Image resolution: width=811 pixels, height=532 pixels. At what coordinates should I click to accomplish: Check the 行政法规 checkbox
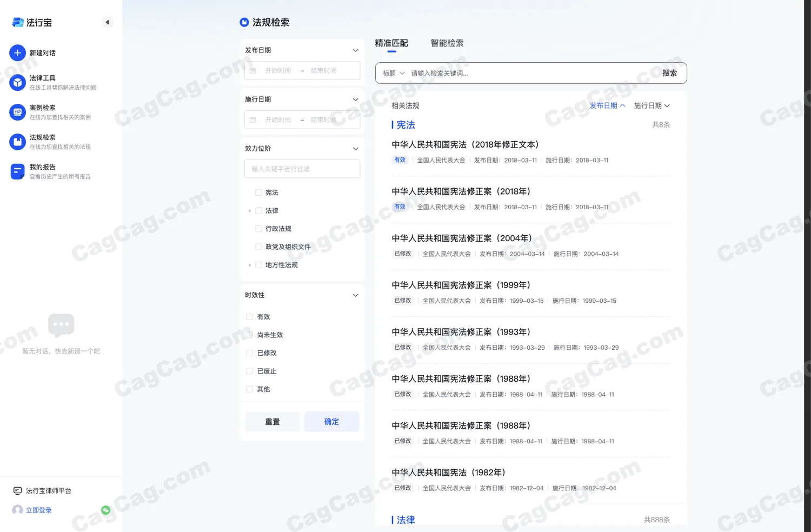click(258, 229)
